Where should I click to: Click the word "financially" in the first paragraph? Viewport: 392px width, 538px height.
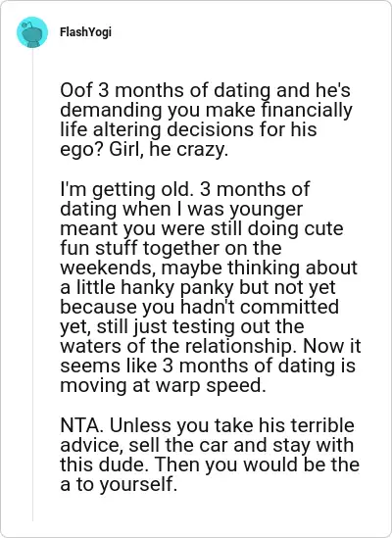307,110
